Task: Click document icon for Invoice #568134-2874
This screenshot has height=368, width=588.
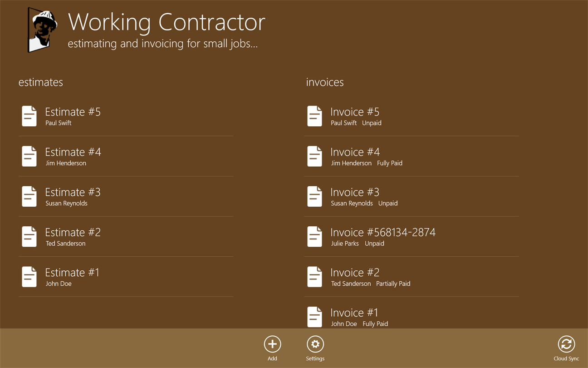Action: (314, 237)
